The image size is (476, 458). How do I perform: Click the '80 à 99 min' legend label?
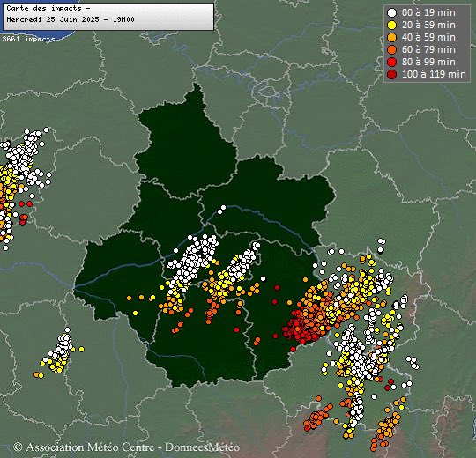[428, 62]
